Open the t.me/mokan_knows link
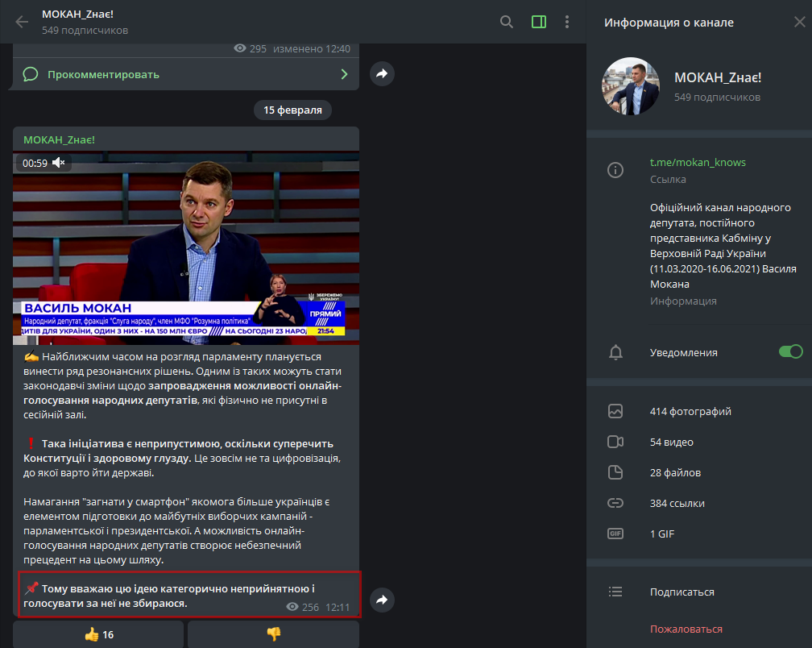Screen dimensions: 812x648 pos(698,162)
